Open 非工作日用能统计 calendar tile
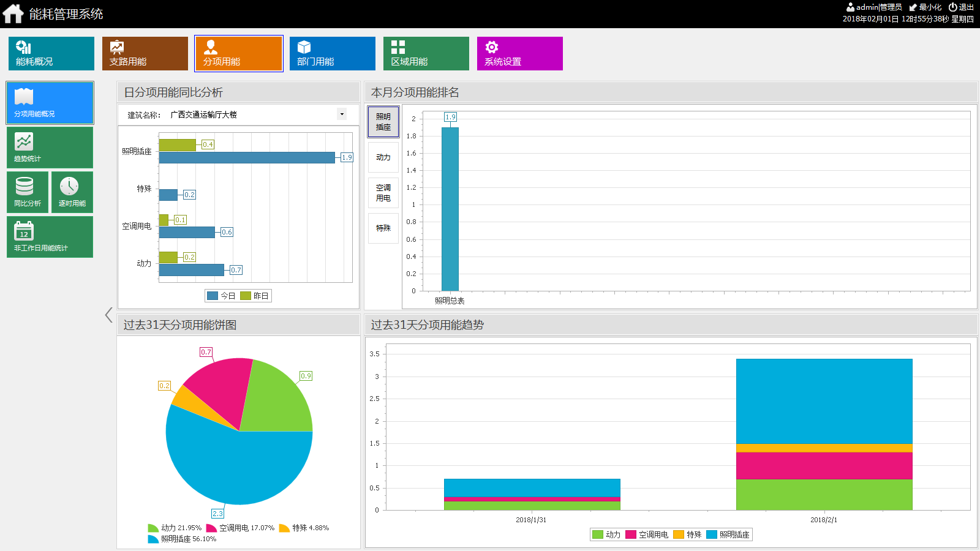The image size is (980, 551). point(50,237)
